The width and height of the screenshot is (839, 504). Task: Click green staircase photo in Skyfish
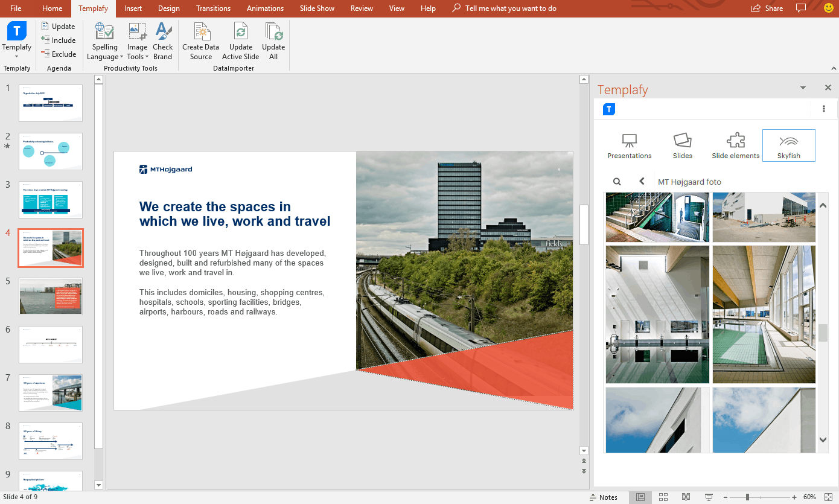click(x=657, y=217)
